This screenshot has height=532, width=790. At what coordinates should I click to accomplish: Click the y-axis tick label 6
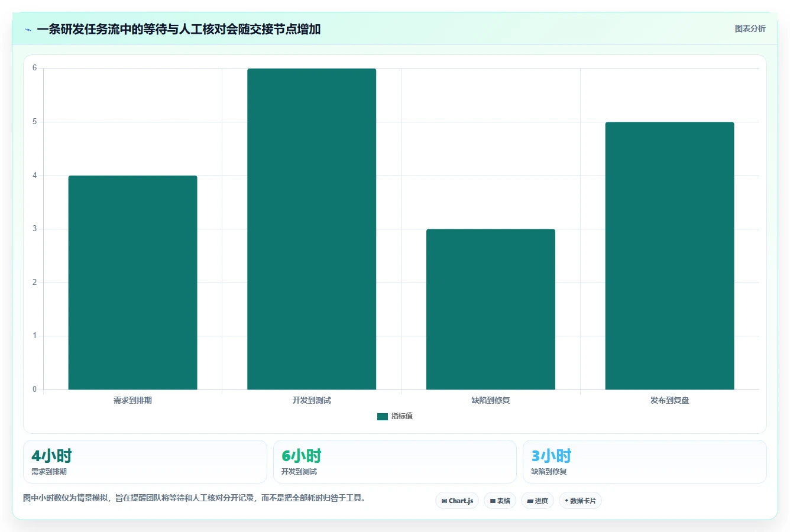pos(35,68)
